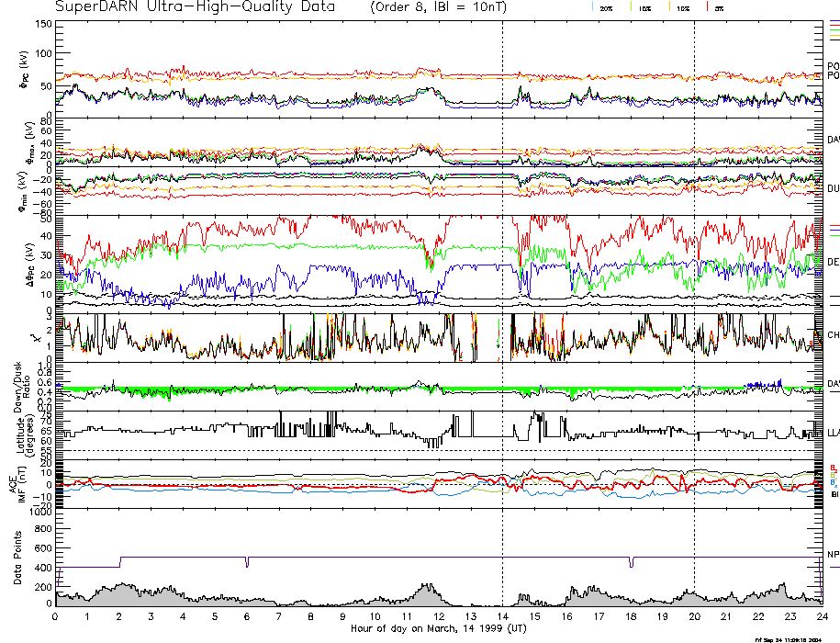Click hour 20 tick on the time axis

point(694,616)
